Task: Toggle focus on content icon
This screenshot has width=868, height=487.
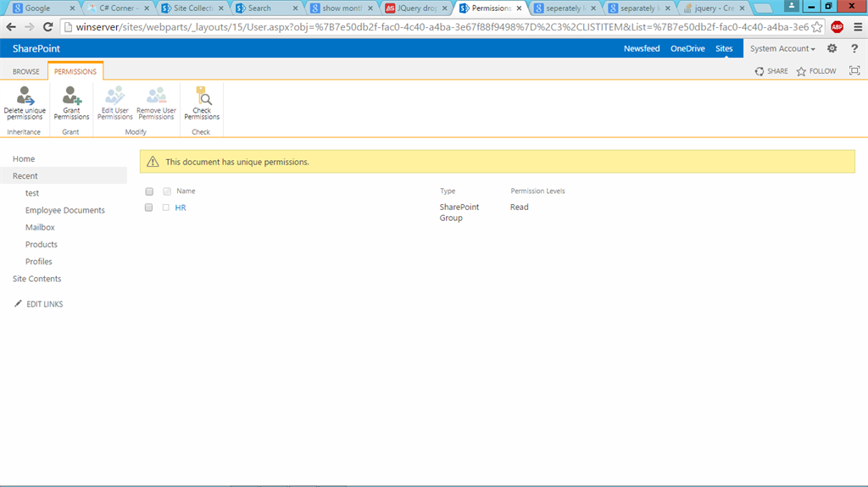Action: (854, 71)
